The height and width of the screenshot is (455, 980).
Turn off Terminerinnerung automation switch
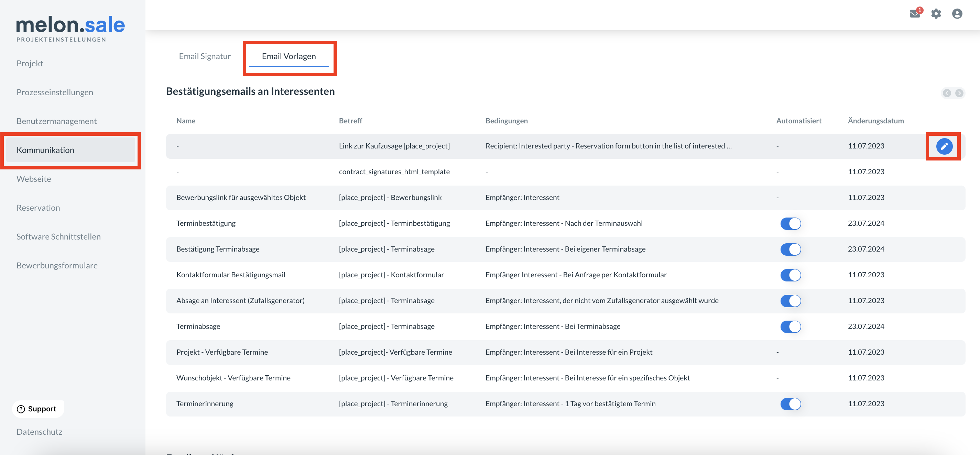click(x=790, y=404)
